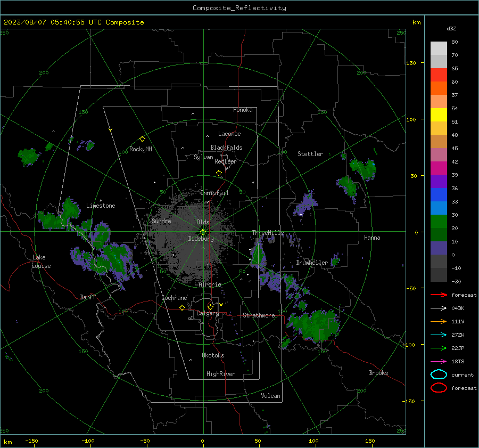The height and width of the screenshot is (448, 479).
Task: Pick the orange 60-57 dBZ swatch
Action: pos(439,88)
